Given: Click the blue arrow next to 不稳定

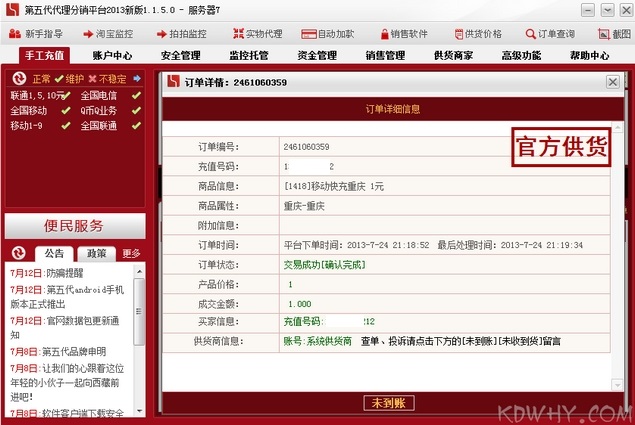Looking at the screenshot, I should [x=136, y=78].
